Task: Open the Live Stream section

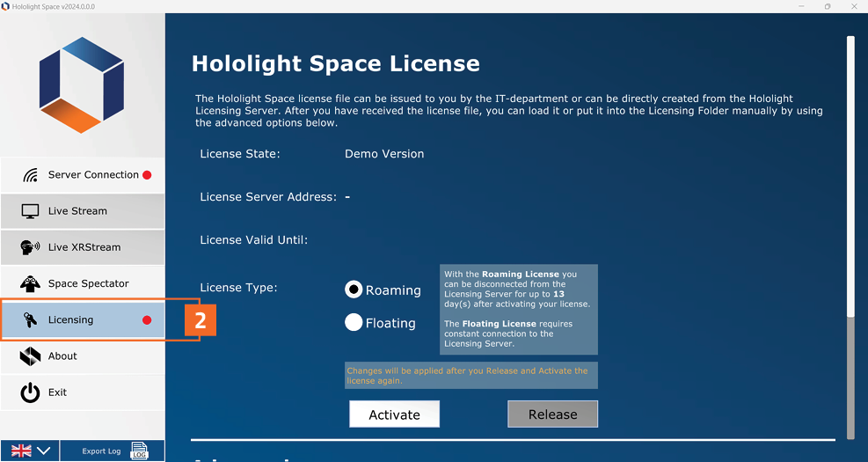Action: pos(83,211)
